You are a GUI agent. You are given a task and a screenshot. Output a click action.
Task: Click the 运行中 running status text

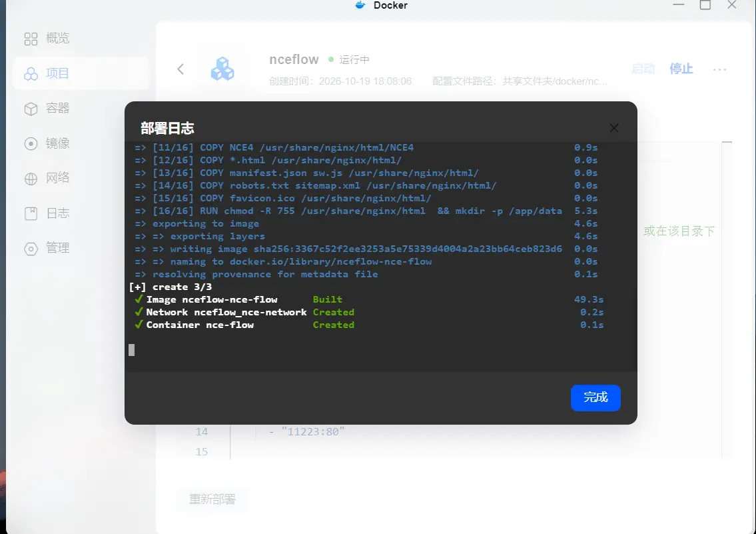click(354, 59)
